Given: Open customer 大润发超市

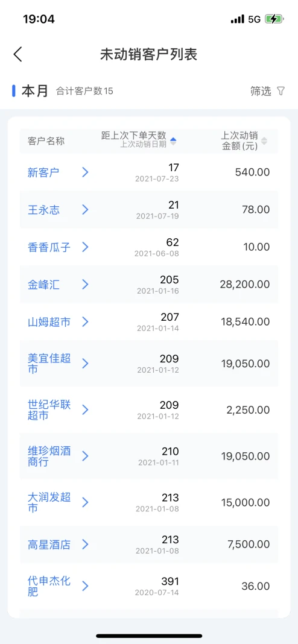Looking at the screenshot, I should pos(49,503).
